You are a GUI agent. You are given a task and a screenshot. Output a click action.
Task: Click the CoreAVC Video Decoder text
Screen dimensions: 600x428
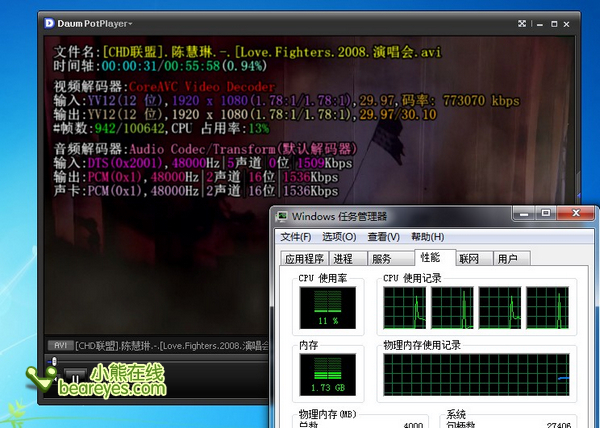tap(202, 87)
